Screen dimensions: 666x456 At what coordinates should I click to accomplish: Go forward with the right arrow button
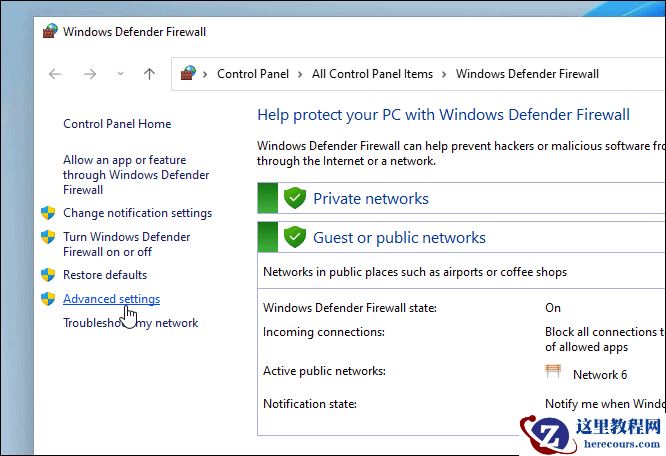(x=90, y=74)
